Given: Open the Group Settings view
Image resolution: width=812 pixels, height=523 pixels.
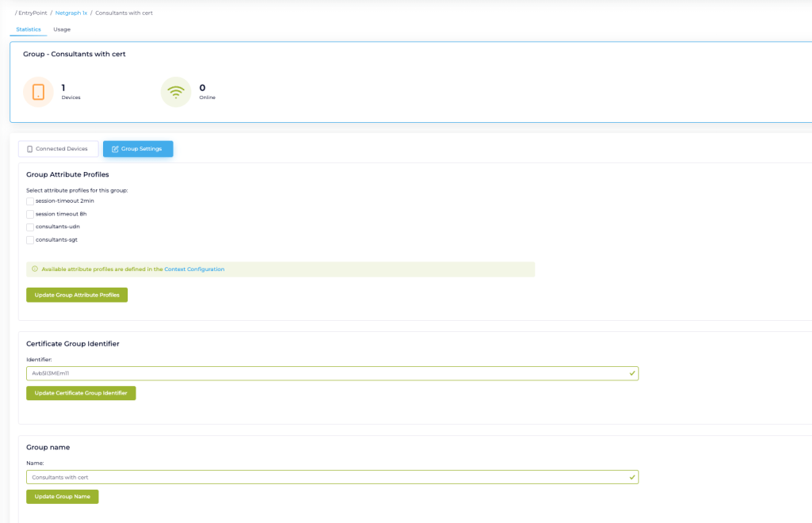Looking at the screenshot, I should click(138, 149).
